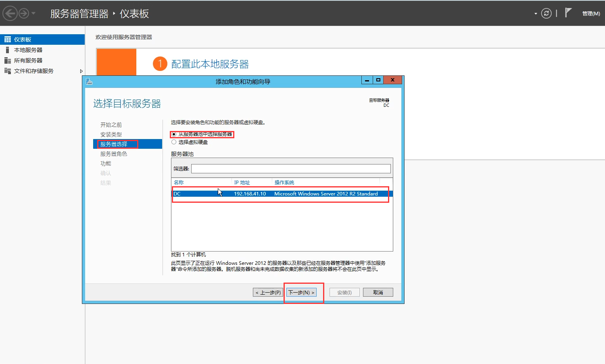
Task: Click the 欢迎使用服务器管理器 heading
Action: point(124,37)
